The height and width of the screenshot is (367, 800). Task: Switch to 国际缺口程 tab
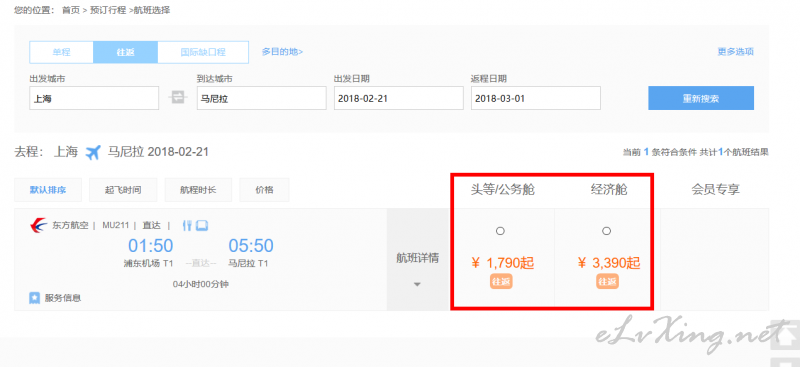[203, 52]
